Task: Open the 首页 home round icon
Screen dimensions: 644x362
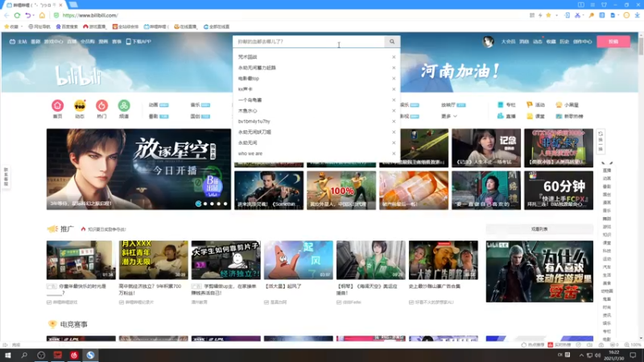Action: pyautogui.click(x=57, y=109)
